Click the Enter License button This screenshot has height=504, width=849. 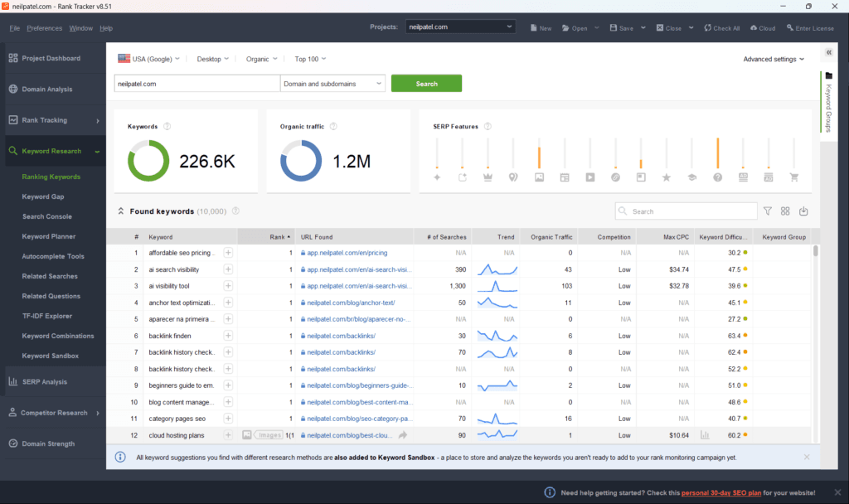point(810,28)
